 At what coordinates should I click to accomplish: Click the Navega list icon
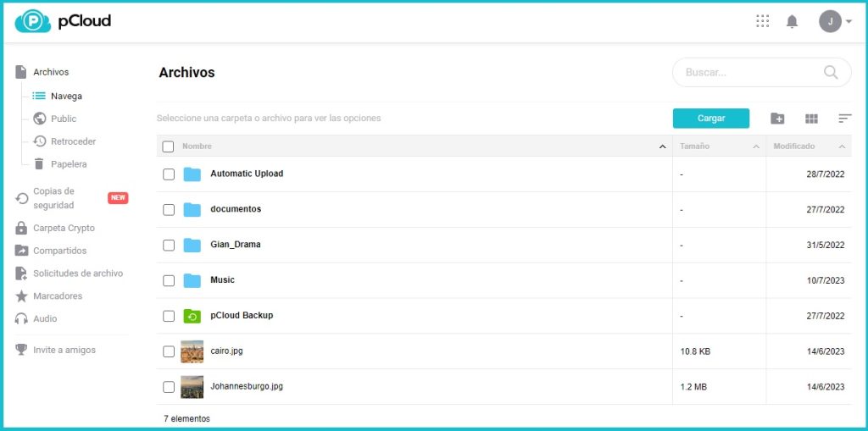tap(39, 96)
